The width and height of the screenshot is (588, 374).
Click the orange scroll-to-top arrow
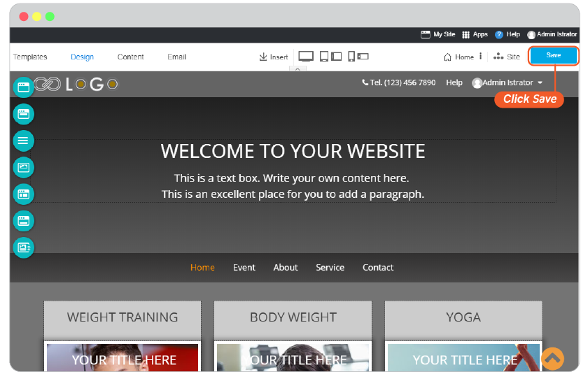click(552, 359)
